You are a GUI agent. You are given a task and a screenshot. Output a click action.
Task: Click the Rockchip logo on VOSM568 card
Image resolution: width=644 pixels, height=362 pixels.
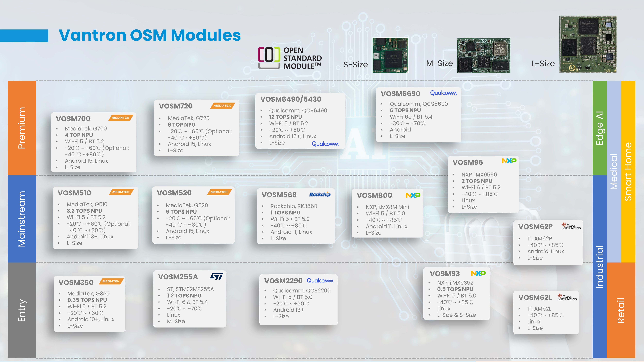pyautogui.click(x=320, y=194)
